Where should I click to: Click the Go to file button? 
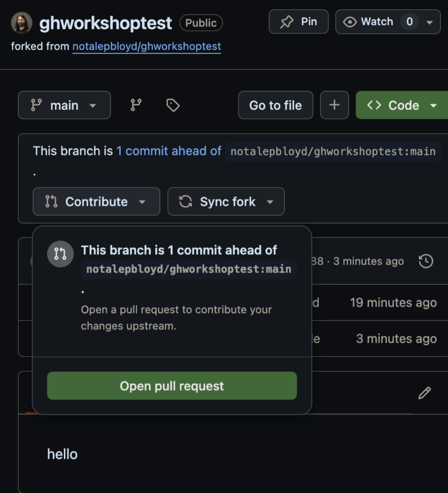tap(275, 105)
